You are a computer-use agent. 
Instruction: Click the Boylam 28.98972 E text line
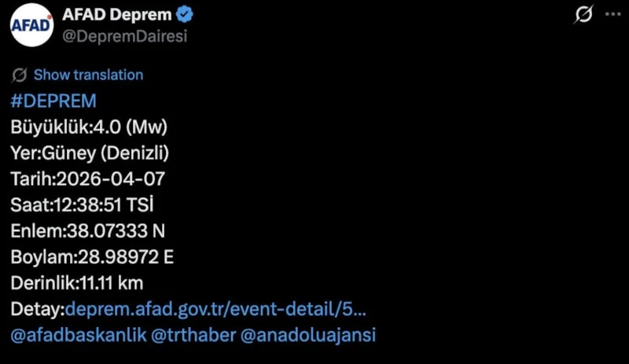[x=93, y=257]
